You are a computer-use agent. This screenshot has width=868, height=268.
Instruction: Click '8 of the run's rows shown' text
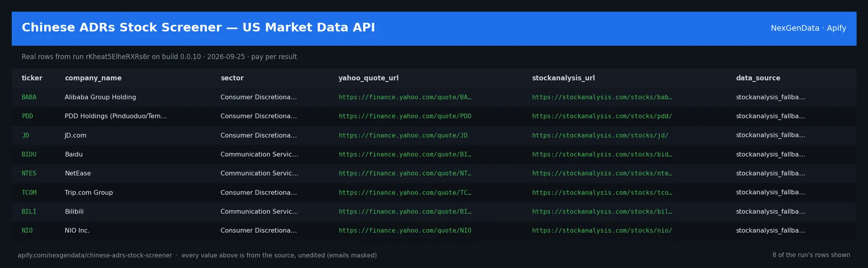coord(811,255)
